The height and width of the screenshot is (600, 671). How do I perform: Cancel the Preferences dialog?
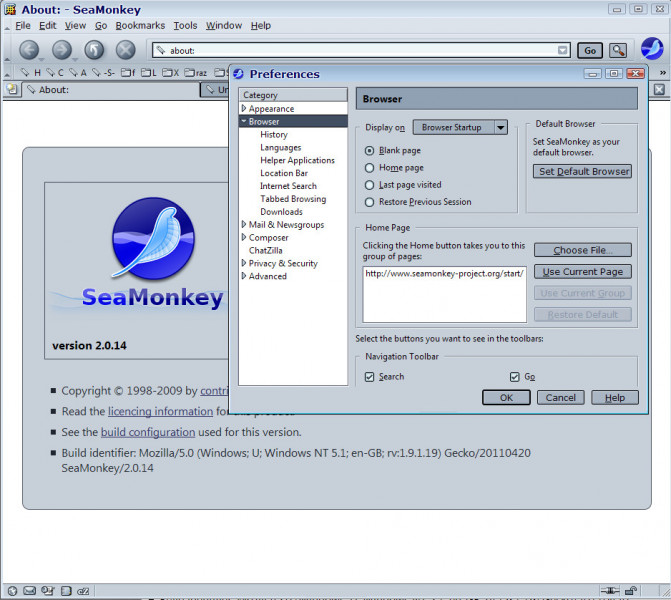coord(561,398)
